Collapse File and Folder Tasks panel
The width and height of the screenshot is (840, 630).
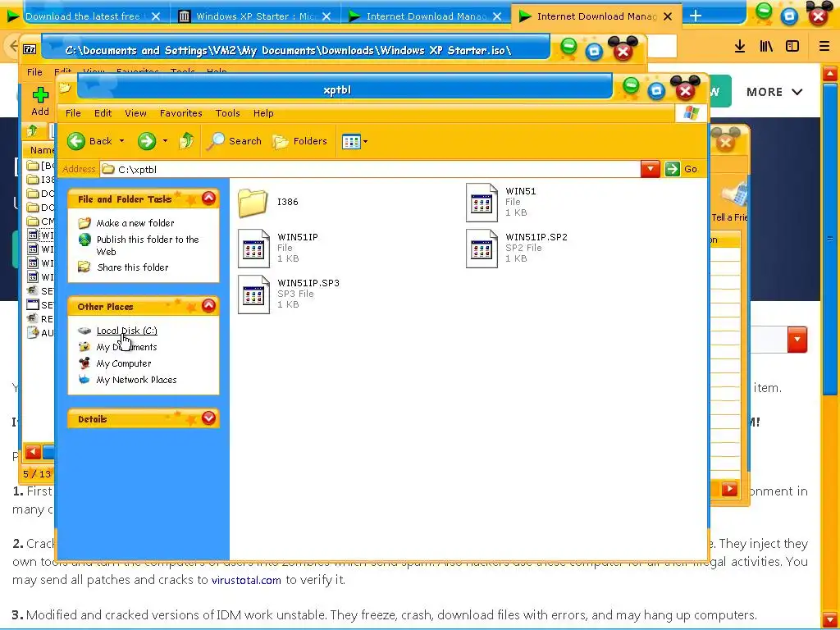pyautogui.click(x=208, y=199)
